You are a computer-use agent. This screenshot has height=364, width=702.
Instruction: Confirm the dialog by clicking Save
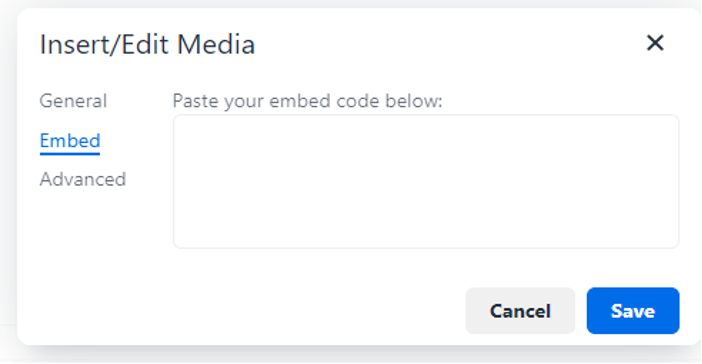(x=633, y=311)
